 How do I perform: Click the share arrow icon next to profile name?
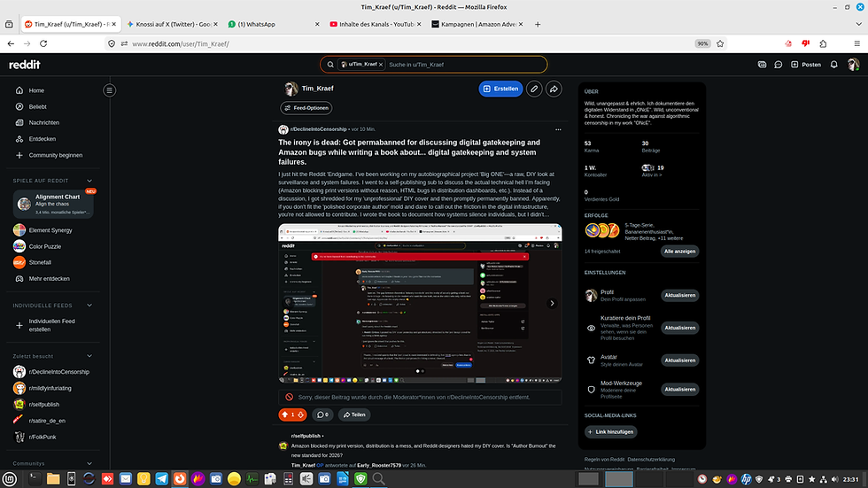(x=554, y=89)
